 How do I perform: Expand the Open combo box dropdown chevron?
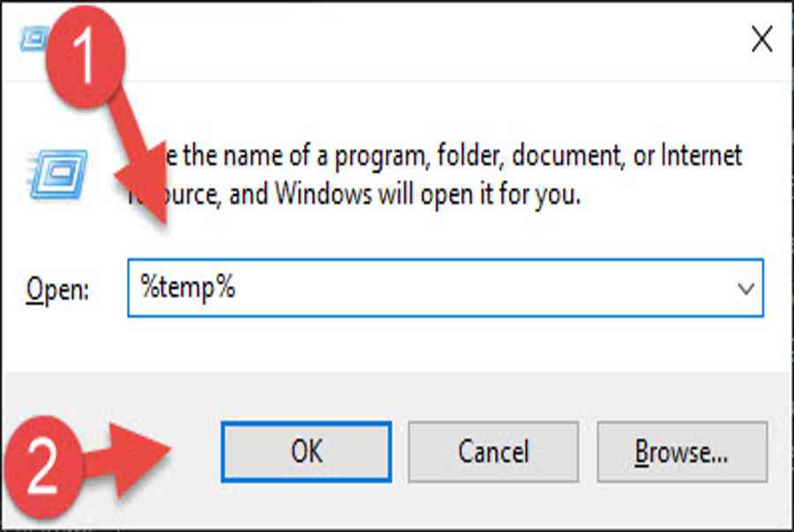coord(745,288)
